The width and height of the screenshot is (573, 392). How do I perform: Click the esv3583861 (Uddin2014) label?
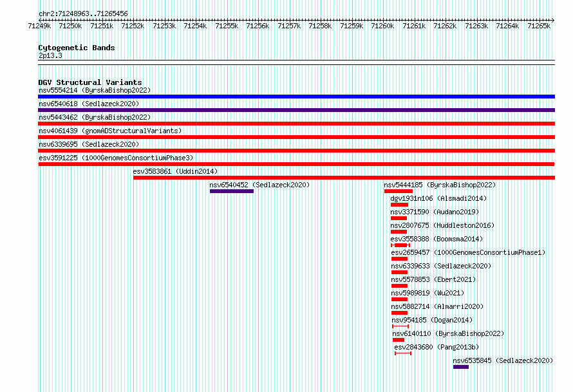(x=175, y=171)
